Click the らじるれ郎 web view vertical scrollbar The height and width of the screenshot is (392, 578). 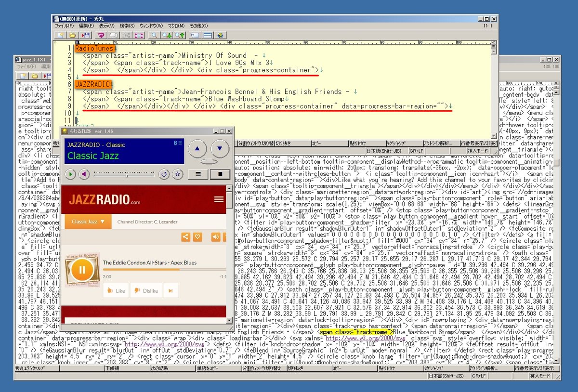pyautogui.click(x=229, y=253)
